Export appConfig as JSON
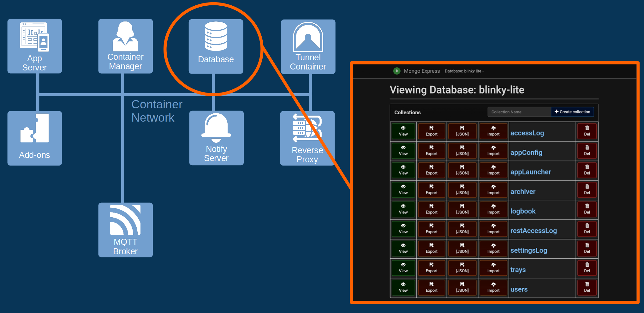The width and height of the screenshot is (644, 313). [x=462, y=151]
